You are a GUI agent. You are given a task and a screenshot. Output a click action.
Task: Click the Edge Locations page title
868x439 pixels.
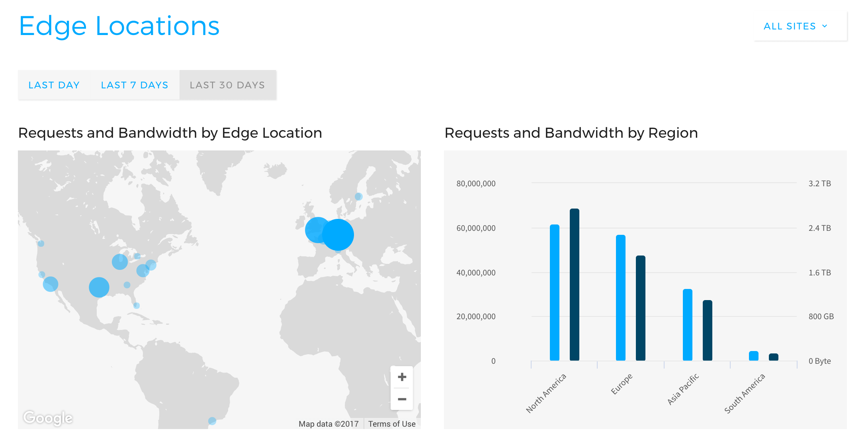pyautogui.click(x=119, y=26)
